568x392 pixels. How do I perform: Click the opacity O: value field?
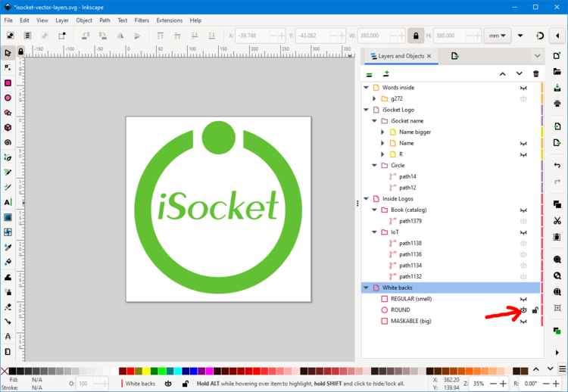click(x=83, y=384)
